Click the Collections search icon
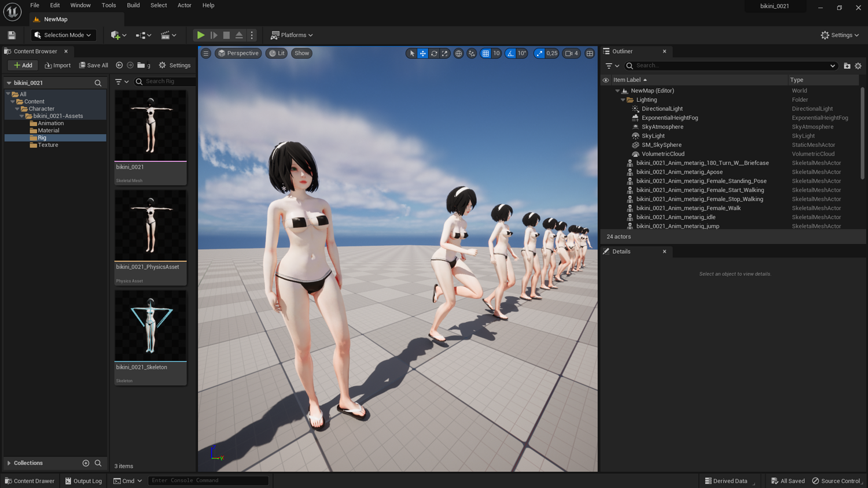868x488 pixels. [98, 463]
